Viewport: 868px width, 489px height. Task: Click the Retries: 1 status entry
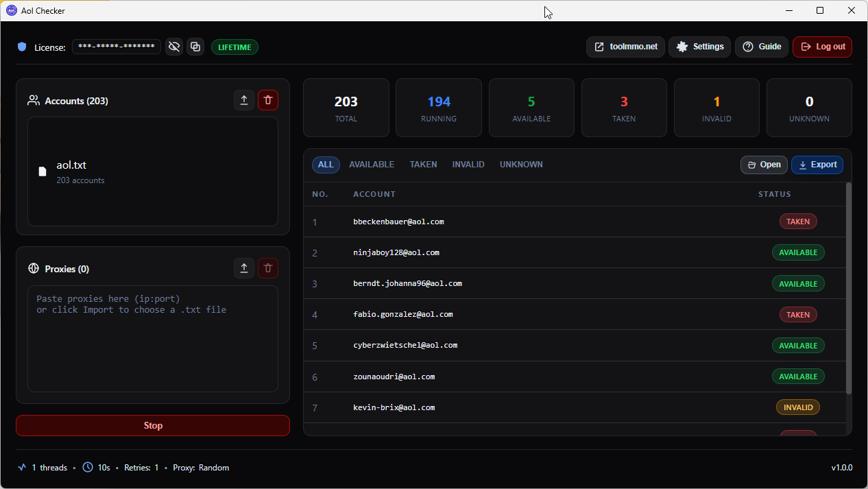(141, 468)
